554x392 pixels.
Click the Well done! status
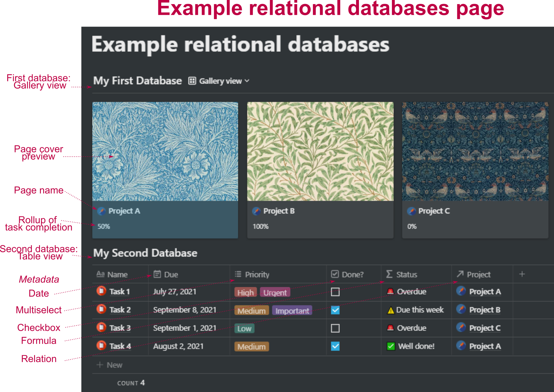click(x=411, y=346)
